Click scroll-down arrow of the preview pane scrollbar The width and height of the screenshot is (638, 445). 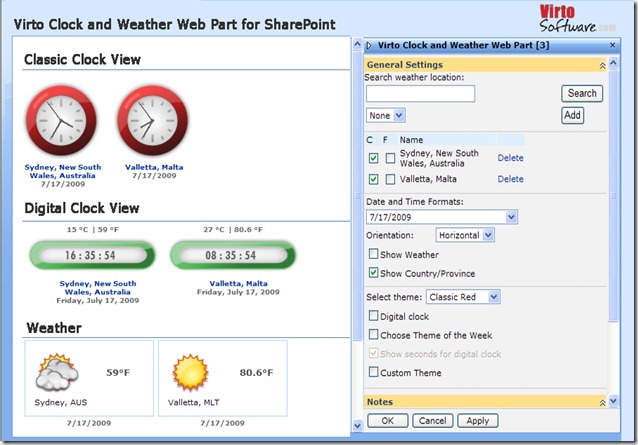[x=357, y=426]
